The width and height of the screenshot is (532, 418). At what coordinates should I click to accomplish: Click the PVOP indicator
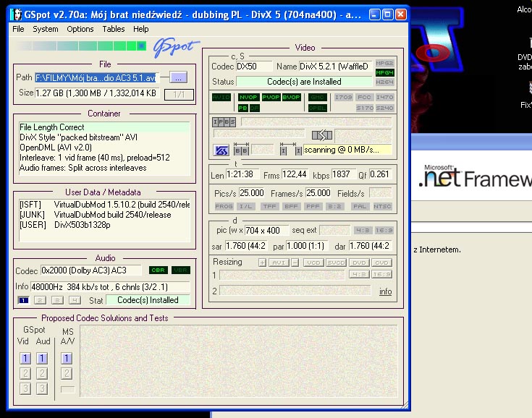pos(271,98)
